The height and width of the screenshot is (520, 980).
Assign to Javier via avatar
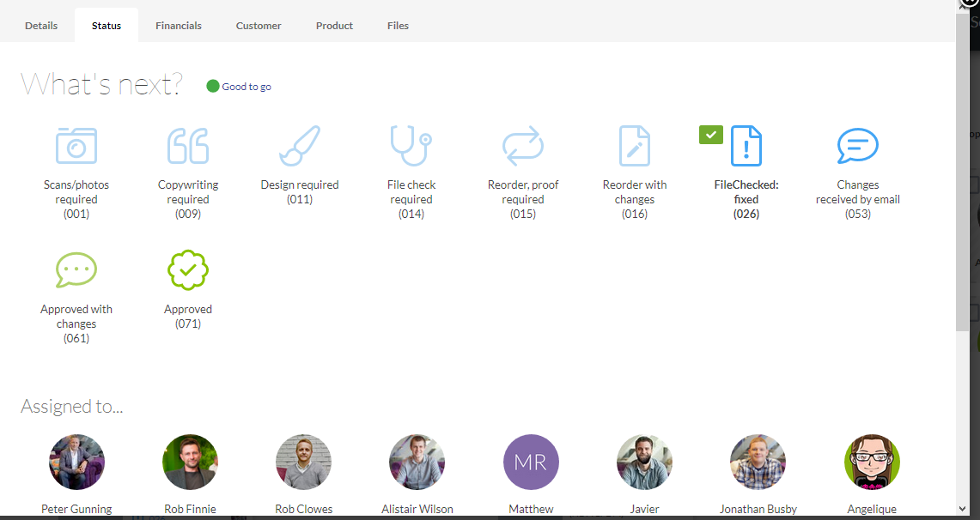[644, 462]
